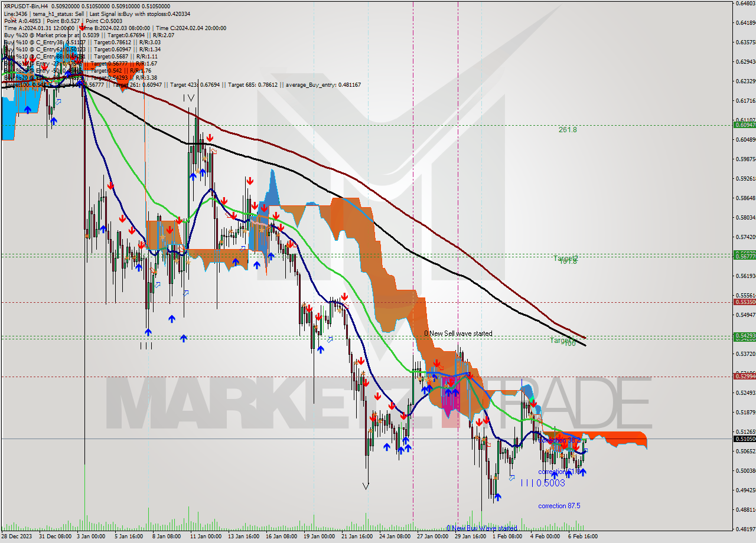
Task: Click the '0 New Sell wave started' label
Action: coord(458,333)
